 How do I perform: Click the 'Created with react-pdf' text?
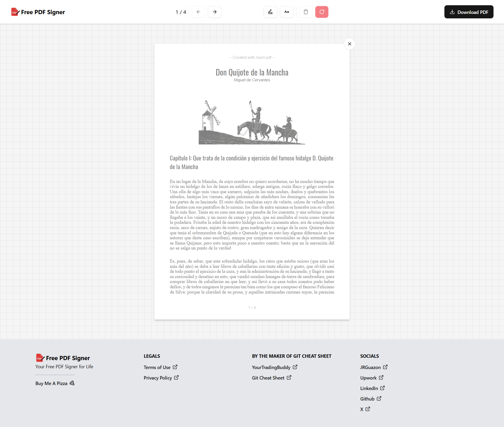tap(252, 57)
